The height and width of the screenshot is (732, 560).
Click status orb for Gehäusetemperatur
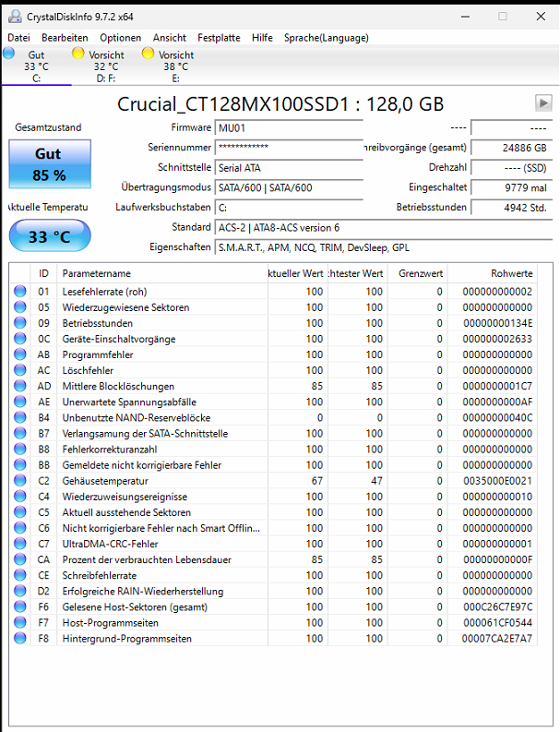point(20,480)
